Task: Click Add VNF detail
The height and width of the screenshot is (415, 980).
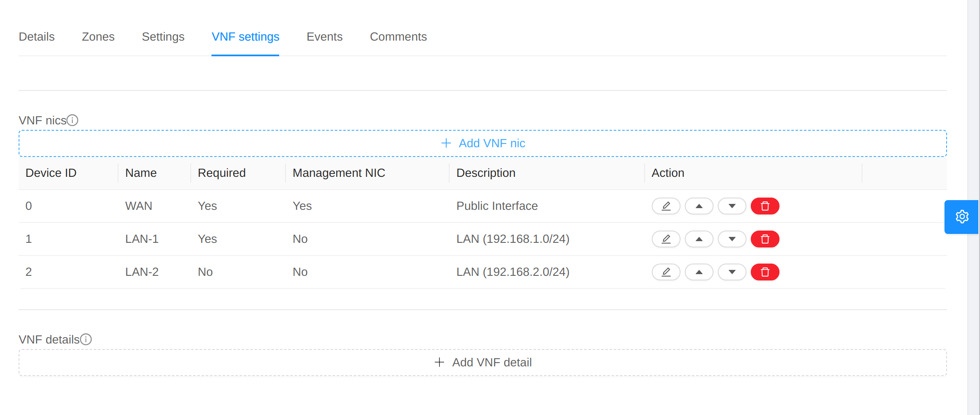Action: coord(483,363)
